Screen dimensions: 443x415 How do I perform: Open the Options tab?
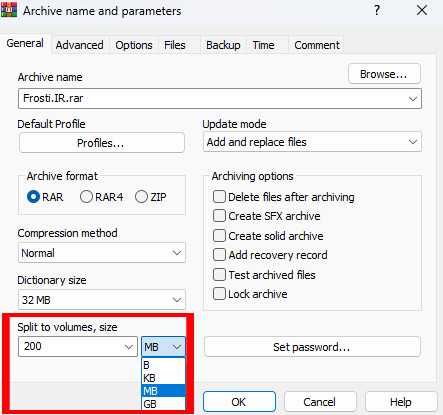click(x=134, y=45)
